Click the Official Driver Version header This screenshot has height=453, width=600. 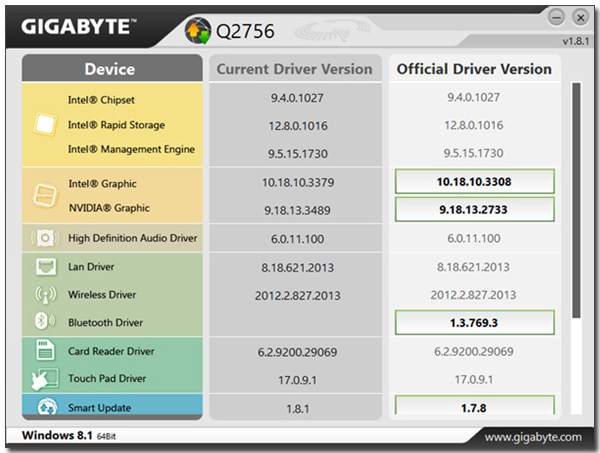point(474,68)
